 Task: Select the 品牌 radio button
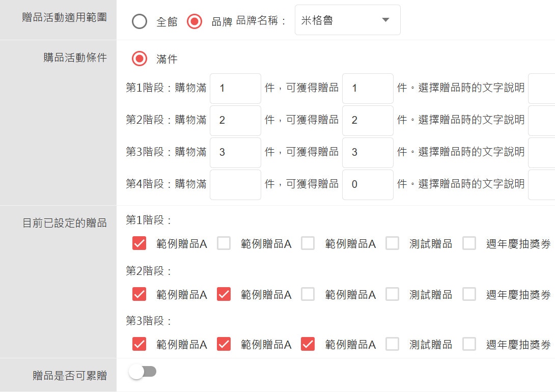(x=194, y=20)
